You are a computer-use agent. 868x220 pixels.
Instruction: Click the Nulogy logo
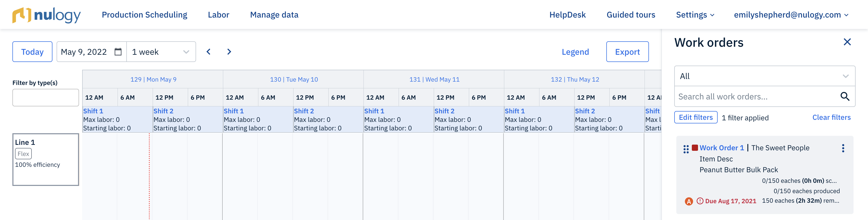tap(47, 15)
